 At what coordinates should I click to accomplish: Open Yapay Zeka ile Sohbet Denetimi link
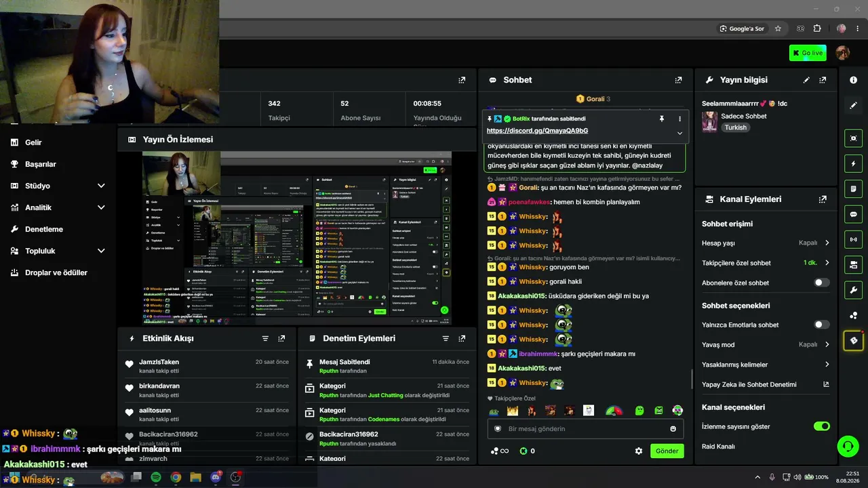click(x=766, y=384)
